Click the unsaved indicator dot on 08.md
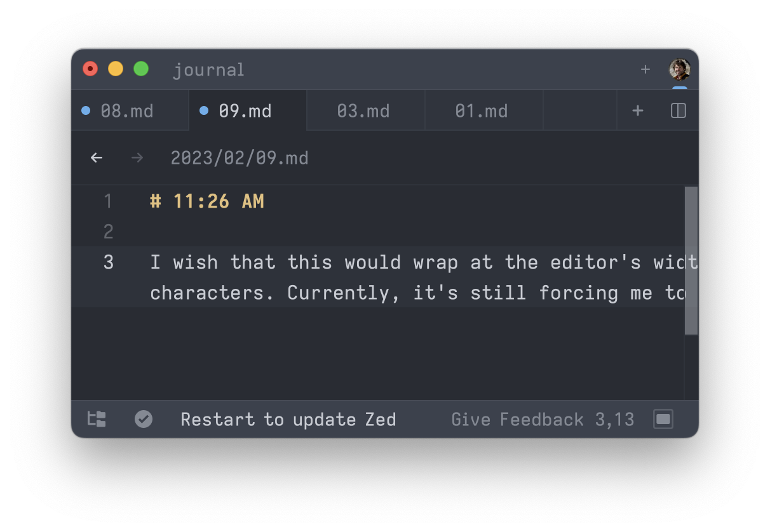This screenshot has width=770, height=532. point(86,110)
